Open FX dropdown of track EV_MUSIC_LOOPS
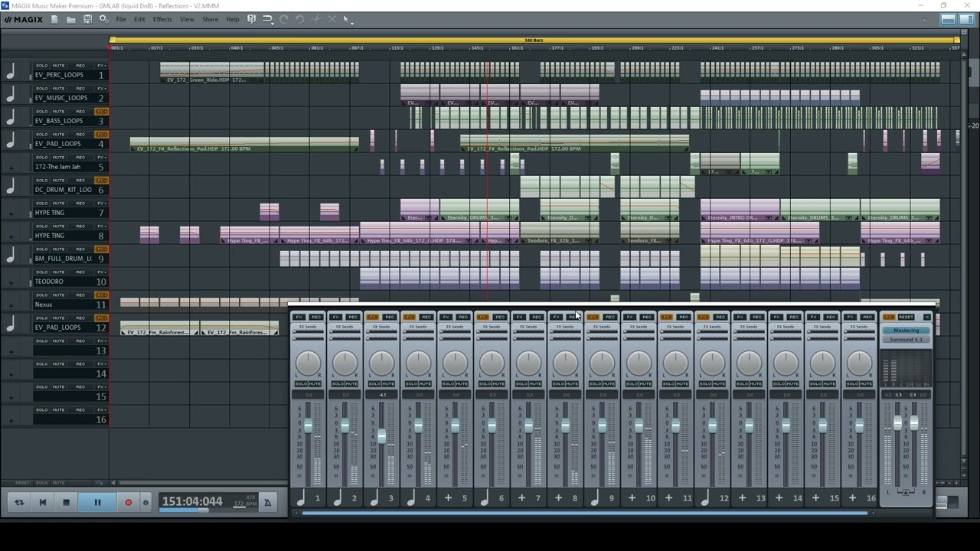The image size is (980, 551). [101, 89]
